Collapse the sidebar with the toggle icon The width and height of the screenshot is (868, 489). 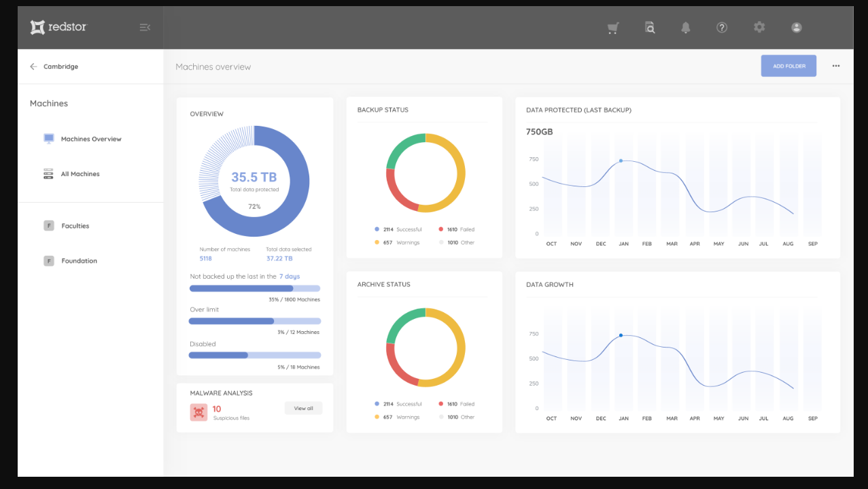pos(145,27)
